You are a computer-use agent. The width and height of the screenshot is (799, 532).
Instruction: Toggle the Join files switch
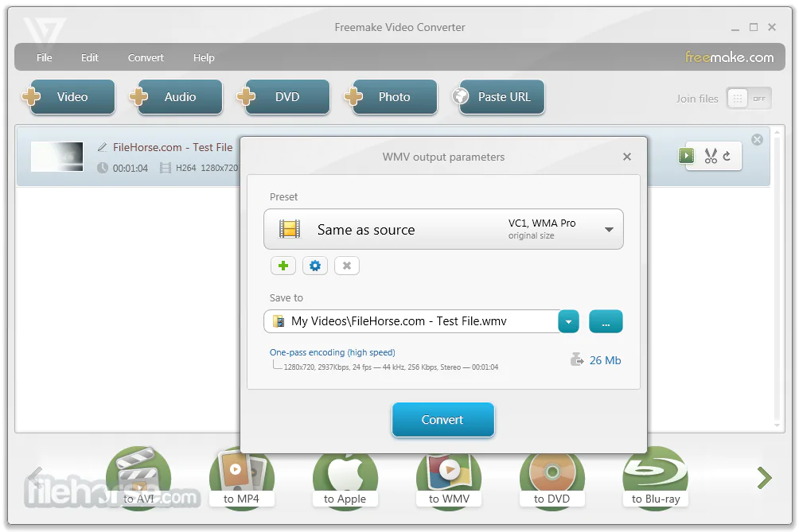(x=749, y=99)
